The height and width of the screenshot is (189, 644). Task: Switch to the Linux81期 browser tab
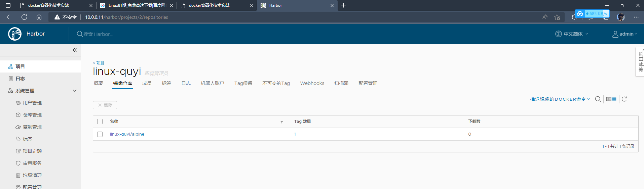point(136,5)
